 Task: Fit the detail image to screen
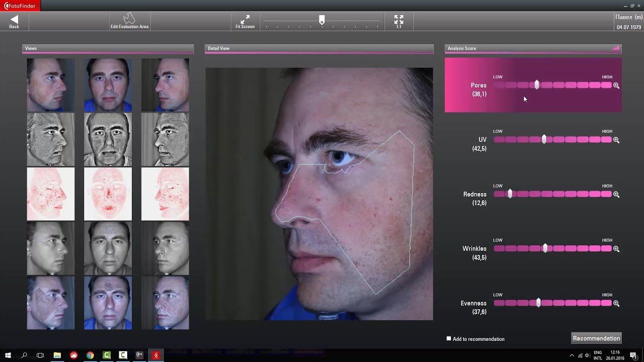[x=245, y=21]
